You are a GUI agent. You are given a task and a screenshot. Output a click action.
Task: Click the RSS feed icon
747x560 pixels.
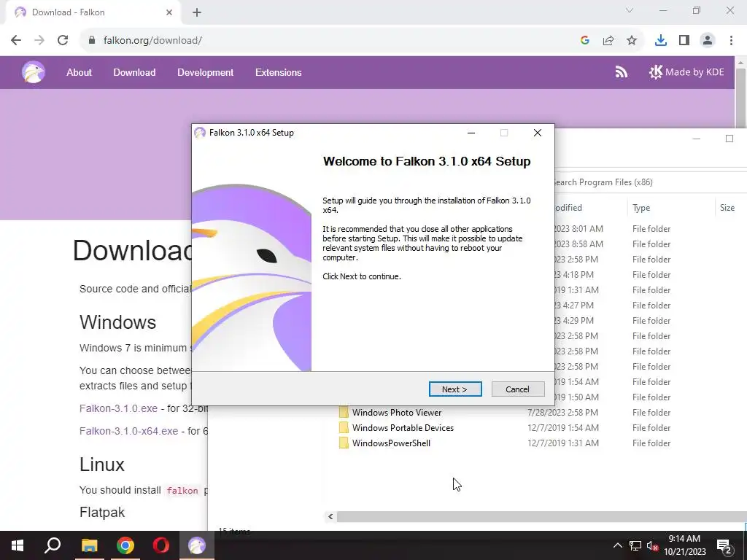622,72
